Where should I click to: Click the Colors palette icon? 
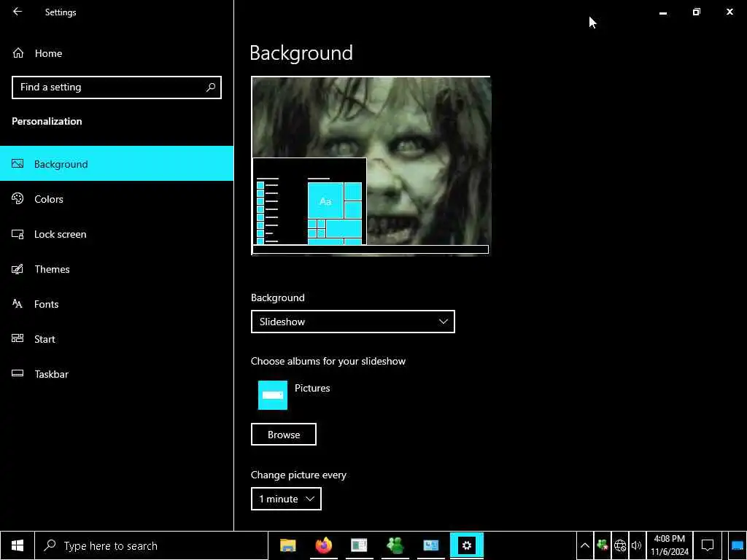coord(18,198)
